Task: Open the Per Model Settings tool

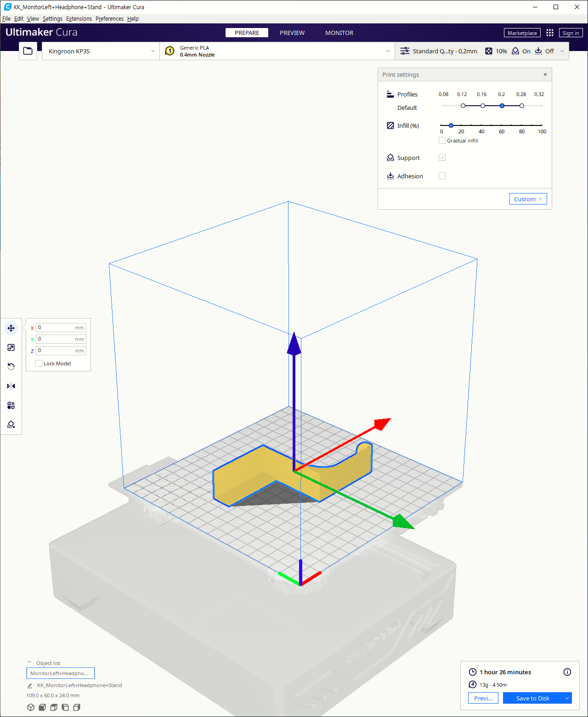Action: (x=11, y=405)
